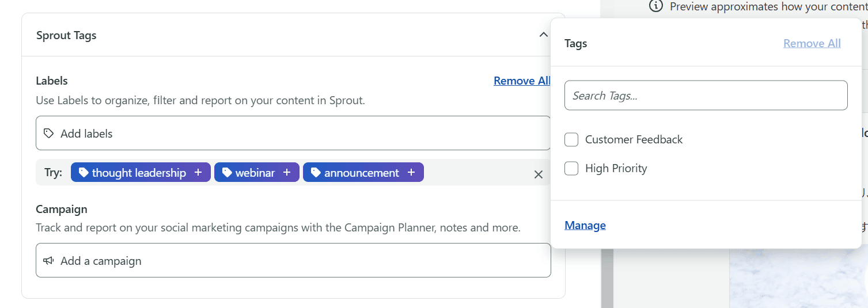Open the Add a campaign dropdown
Screen dimensions: 868x308
(293, 261)
